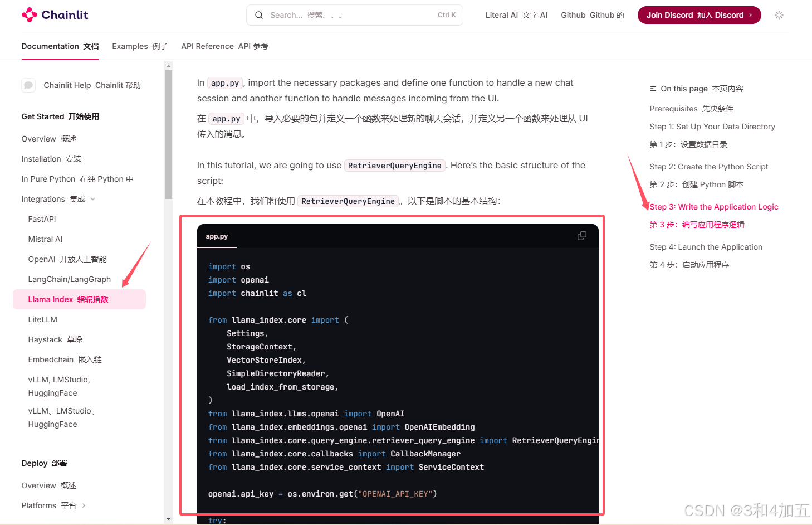Open the Mistral AI integration page
Image resolution: width=812 pixels, height=525 pixels.
pyautogui.click(x=46, y=239)
